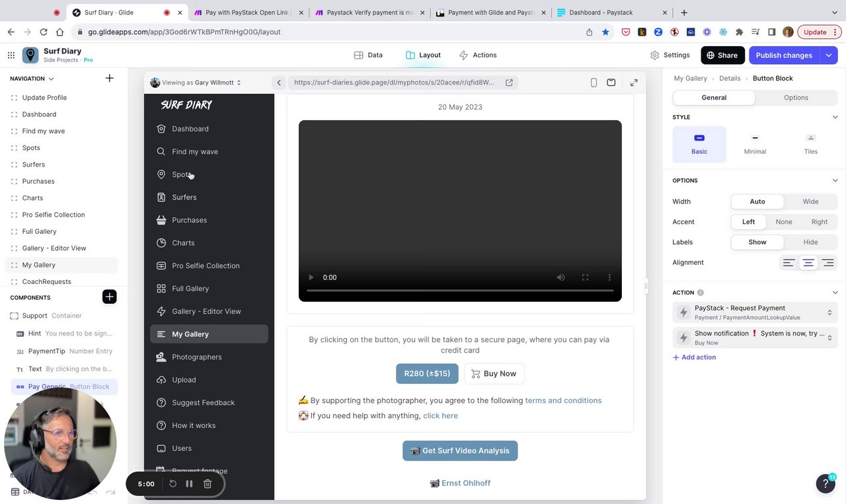Viewport: 846px width, 504px height.
Task: Reload the browser page
Action: pos(44,32)
